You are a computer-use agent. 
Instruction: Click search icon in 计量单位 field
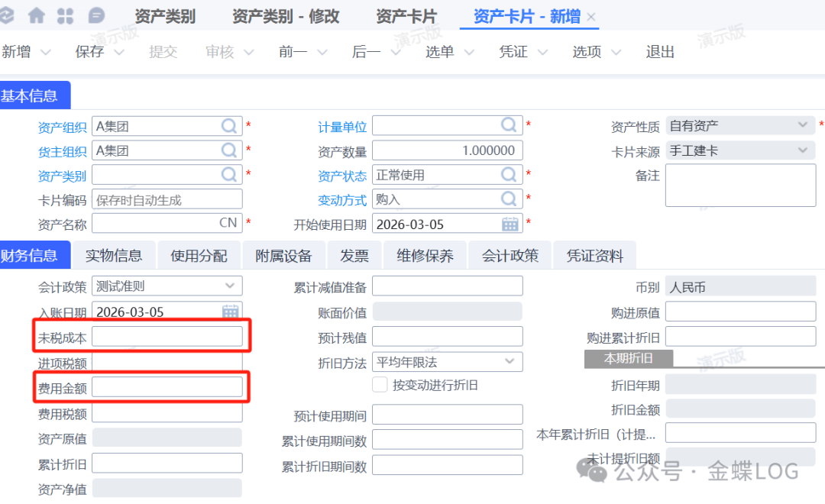[510, 126]
